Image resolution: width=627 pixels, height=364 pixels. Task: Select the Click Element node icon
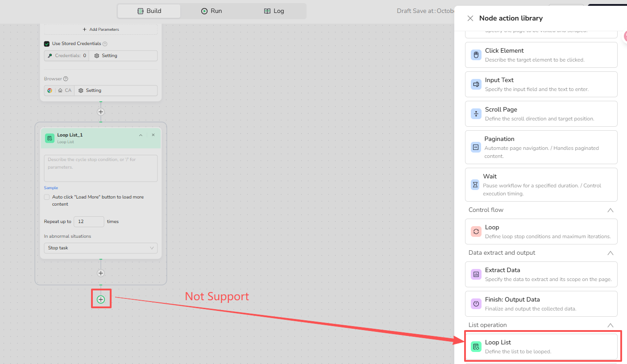point(476,55)
